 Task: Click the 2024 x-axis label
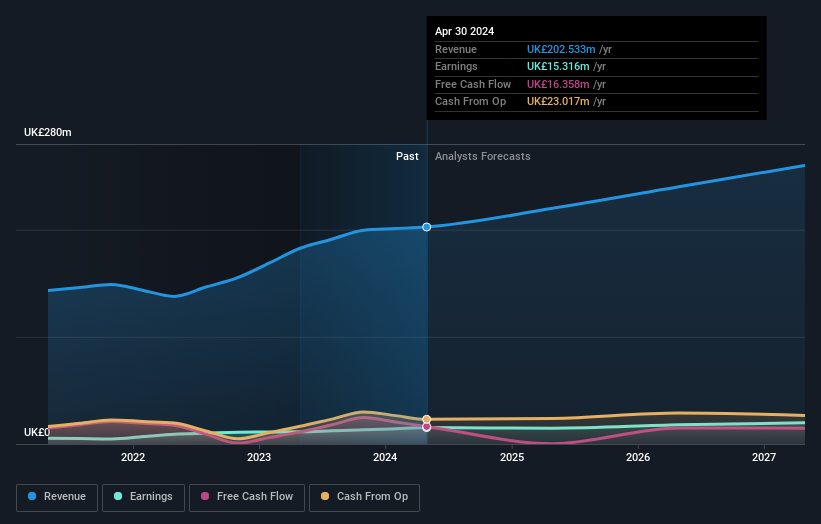point(385,457)
